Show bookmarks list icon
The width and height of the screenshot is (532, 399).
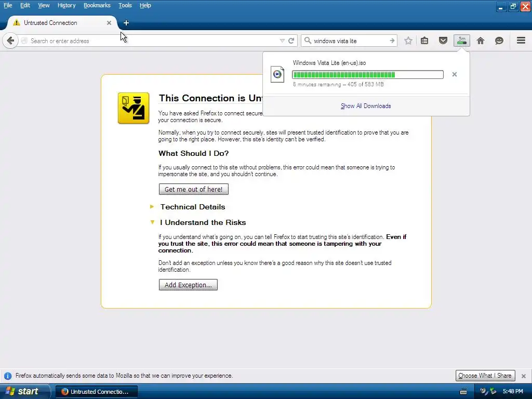point(424,41)
